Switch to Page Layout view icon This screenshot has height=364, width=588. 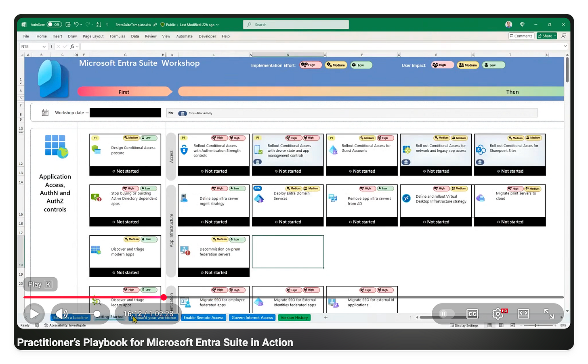pos(501,325)
